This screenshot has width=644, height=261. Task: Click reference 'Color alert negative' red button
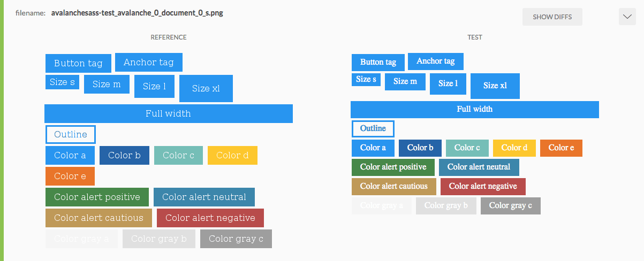point(210,218)
